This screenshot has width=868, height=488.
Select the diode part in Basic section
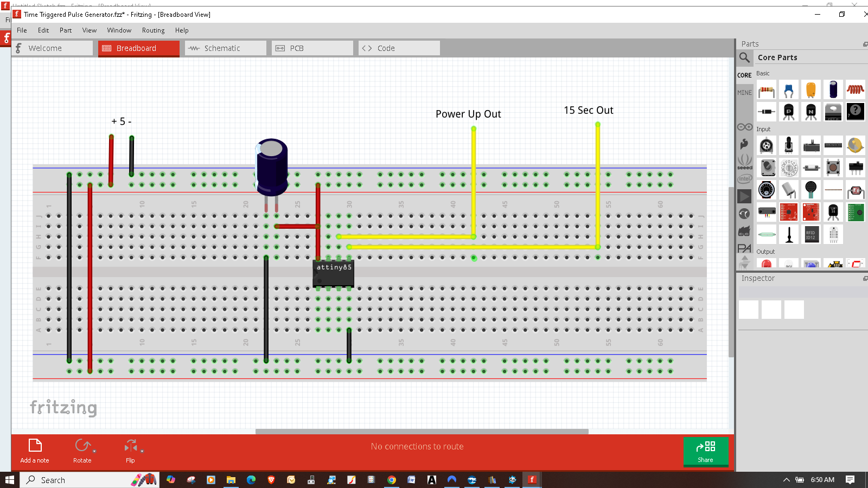pos(767,112)
